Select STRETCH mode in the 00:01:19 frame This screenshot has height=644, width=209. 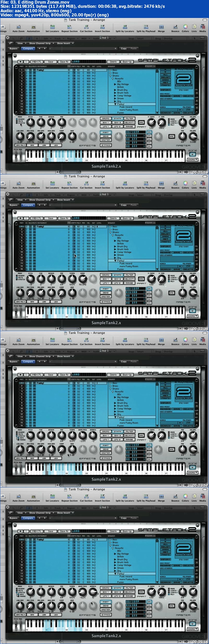point(21,123)
